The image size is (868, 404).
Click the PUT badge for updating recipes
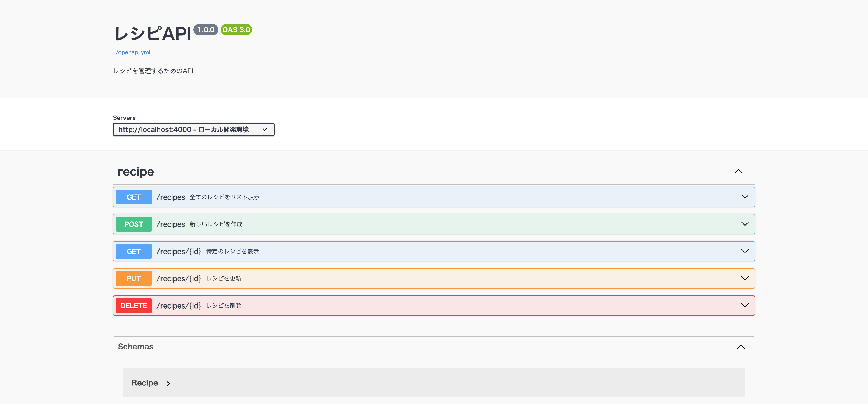[133, 278]
